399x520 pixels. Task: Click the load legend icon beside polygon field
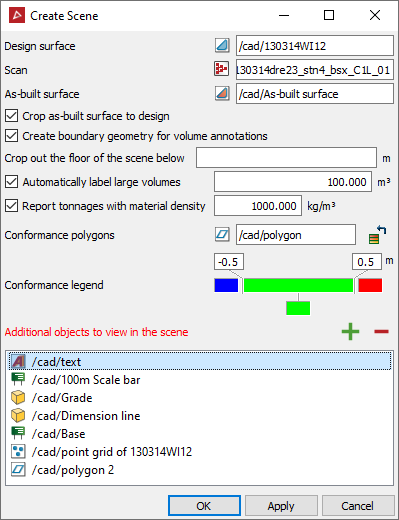coord(377,235)
